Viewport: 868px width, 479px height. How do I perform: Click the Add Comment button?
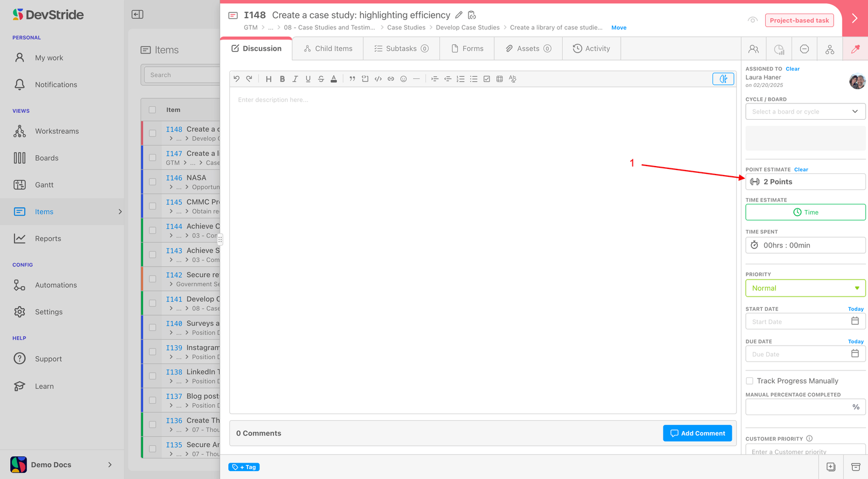tap(697, 433)
